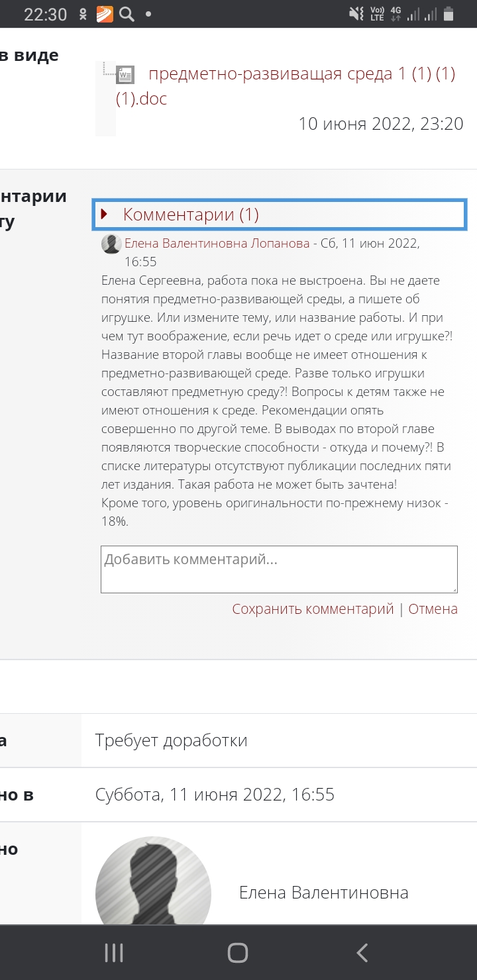The width and height of the screenshot is (477, 980).
Task: Tap the grader name Елена Валентиновна
Action: coord(323,893)
